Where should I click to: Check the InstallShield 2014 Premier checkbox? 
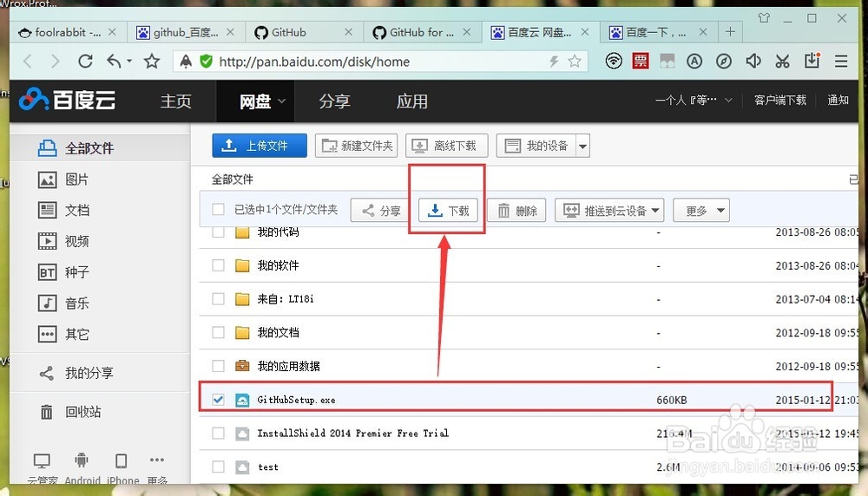tap(218, 433)
